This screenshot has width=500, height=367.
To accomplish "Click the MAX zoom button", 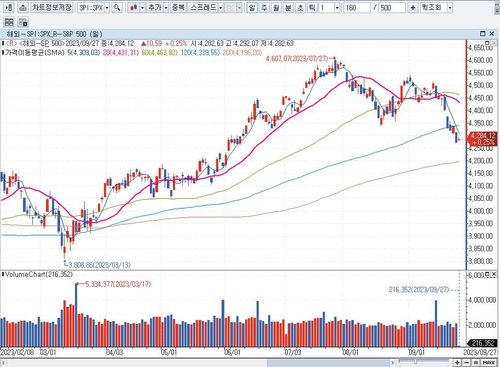I will tap(488, 362).
